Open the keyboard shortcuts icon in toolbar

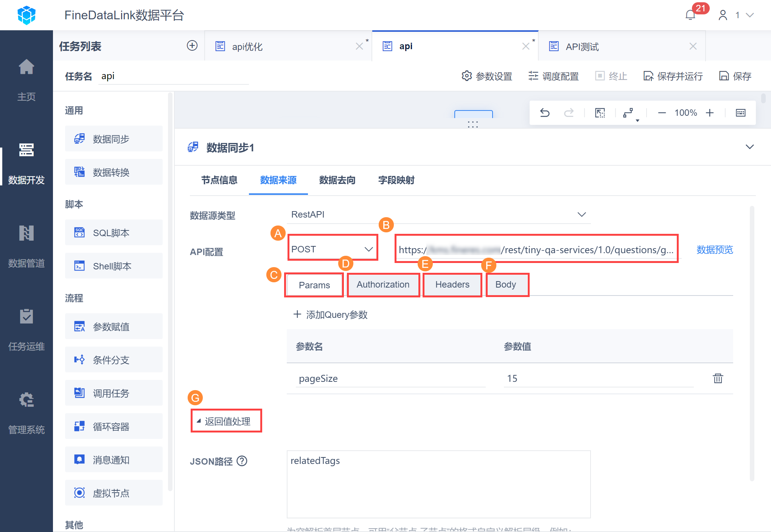click(x=740, y=113)
